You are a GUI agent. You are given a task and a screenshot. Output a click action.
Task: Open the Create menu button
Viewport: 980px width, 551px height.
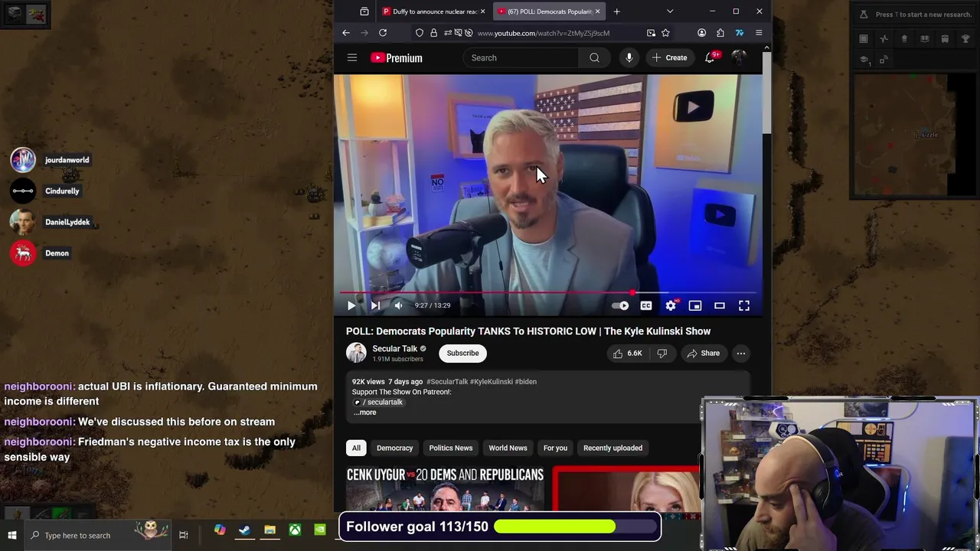pyautogui.click(x=670, y=57)
